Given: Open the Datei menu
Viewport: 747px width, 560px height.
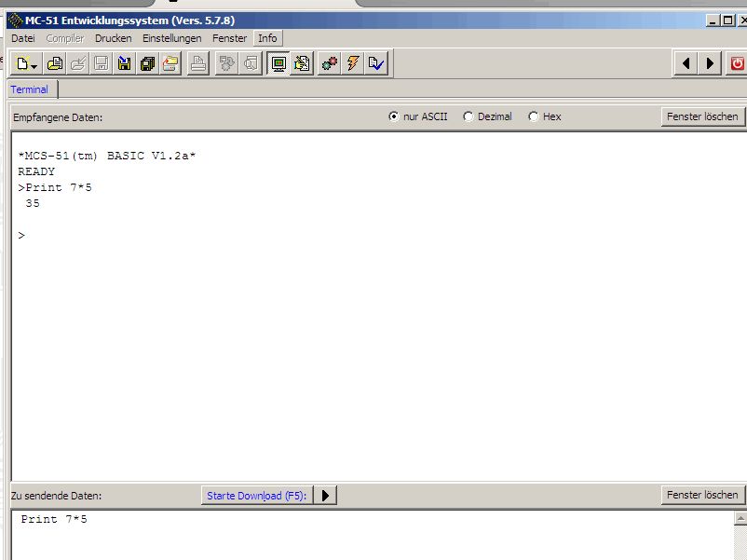Looking at the screenshot, I should (23, 38).
